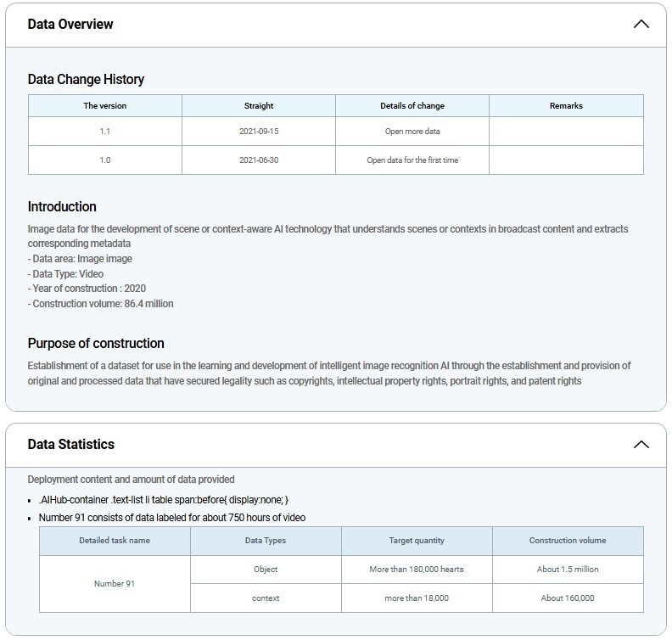
Task: Click the Data Statistics panel title
Action: 70,444
